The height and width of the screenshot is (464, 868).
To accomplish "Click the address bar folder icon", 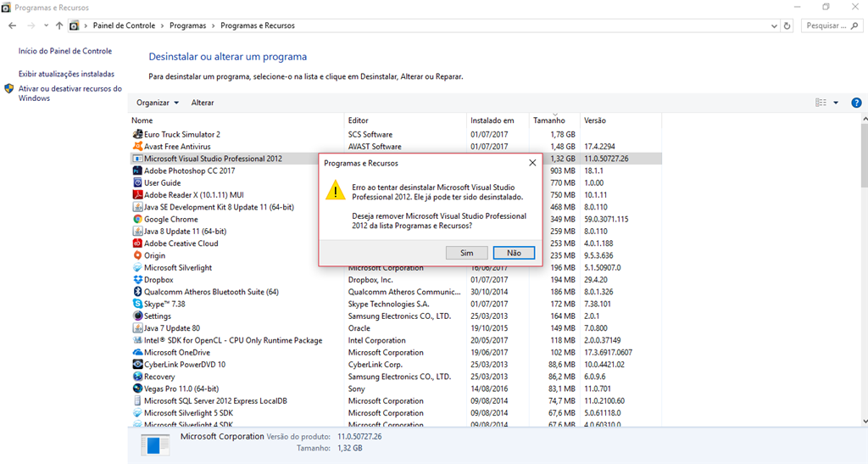I will click(75, 25).
